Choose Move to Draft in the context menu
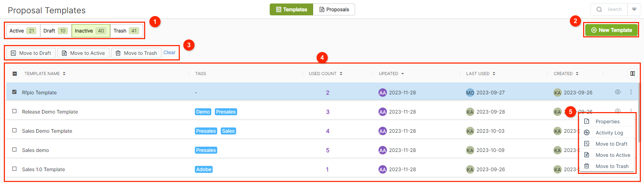The width and height of the screenshot is (644, 183). (607, 144)
